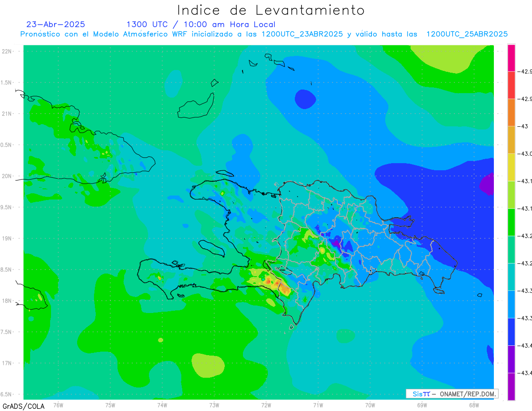Select the light blue swatch in the color scale
532x411 pixels.
click(x=511, y=304)
